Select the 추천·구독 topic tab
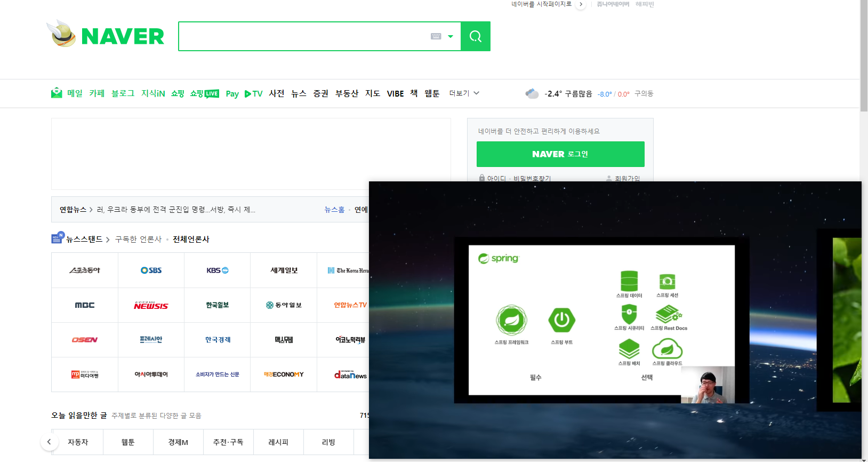 [228, 442]
